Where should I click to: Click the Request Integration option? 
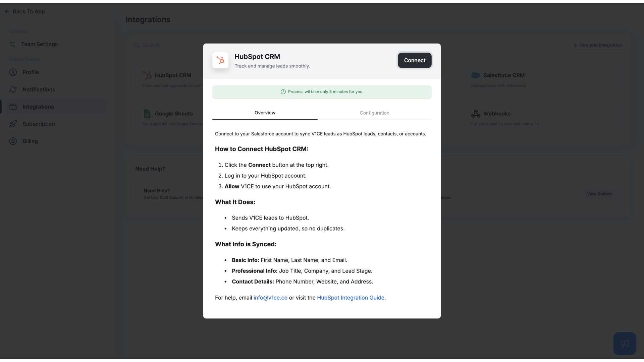598,45
